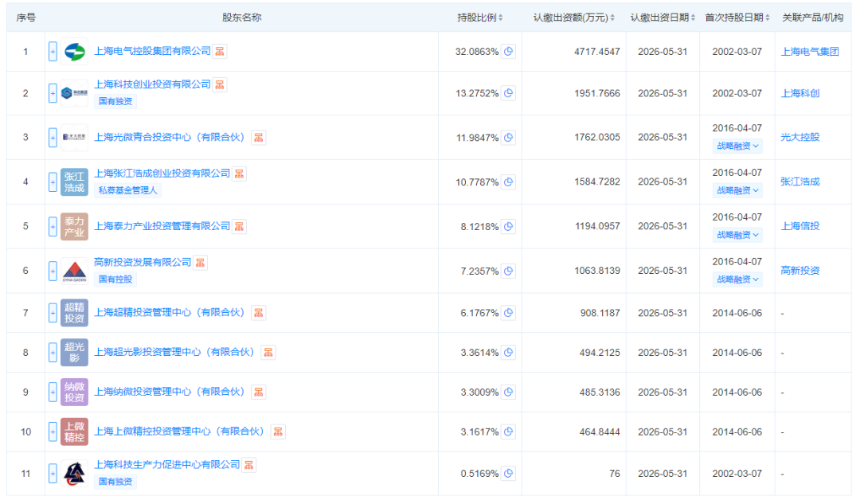Open the 上海电气集团 related organization link
Image resolution: width=860 pixels, height=504 pixels.
point(810,52)
